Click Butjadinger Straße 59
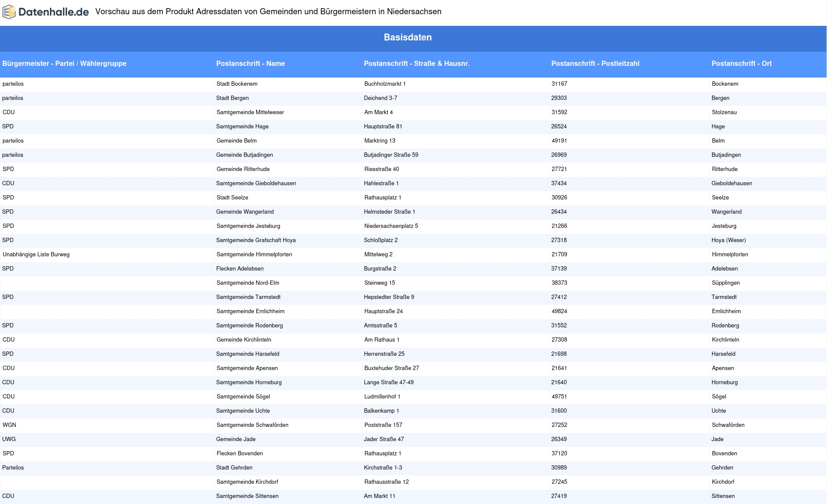The image size is (827, 504). 391,155
